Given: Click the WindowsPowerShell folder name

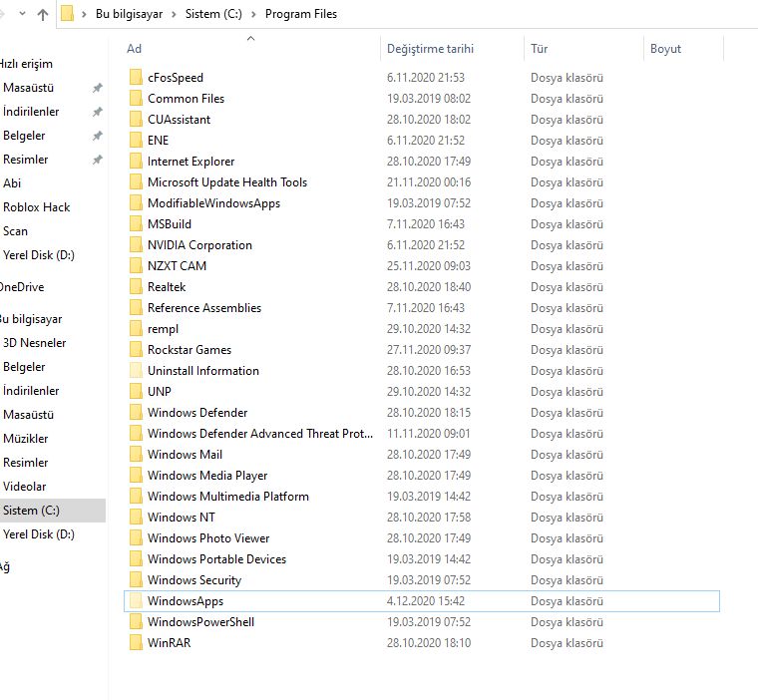Looking at the screenshot, I should click(x=200, y=622).
